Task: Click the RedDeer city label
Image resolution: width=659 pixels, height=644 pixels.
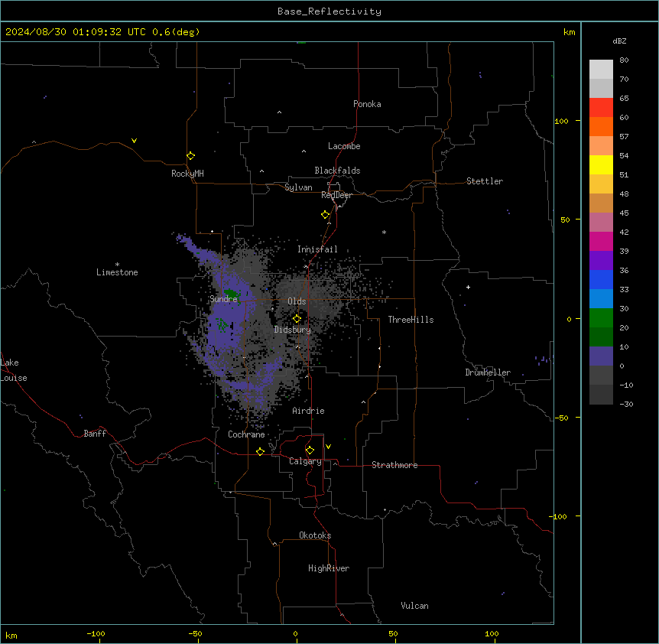Action: pos(336,195)
